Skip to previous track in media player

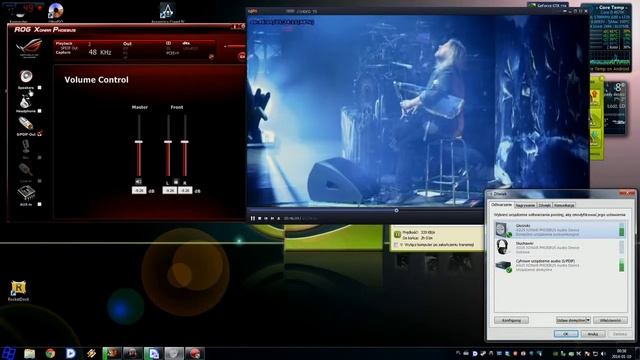(266, 218)
